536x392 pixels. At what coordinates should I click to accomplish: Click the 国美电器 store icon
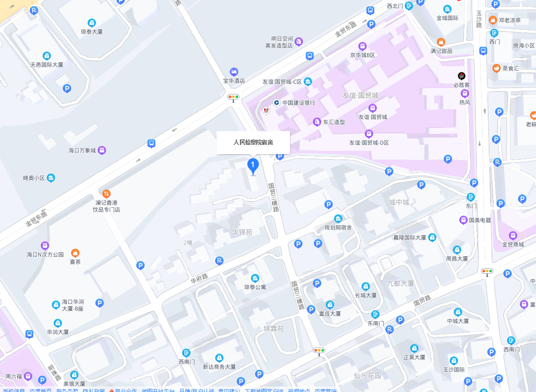click(x=463, y=220)
